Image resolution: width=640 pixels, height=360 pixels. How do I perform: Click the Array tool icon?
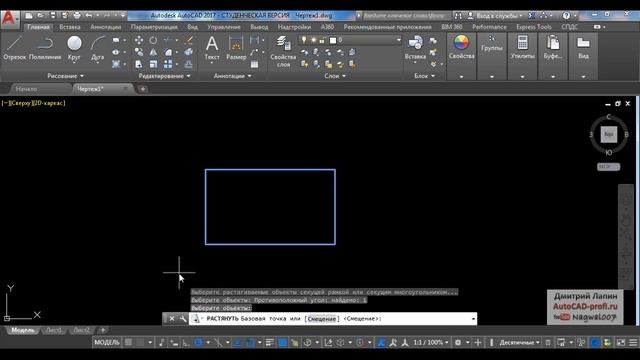pos(168,64)
